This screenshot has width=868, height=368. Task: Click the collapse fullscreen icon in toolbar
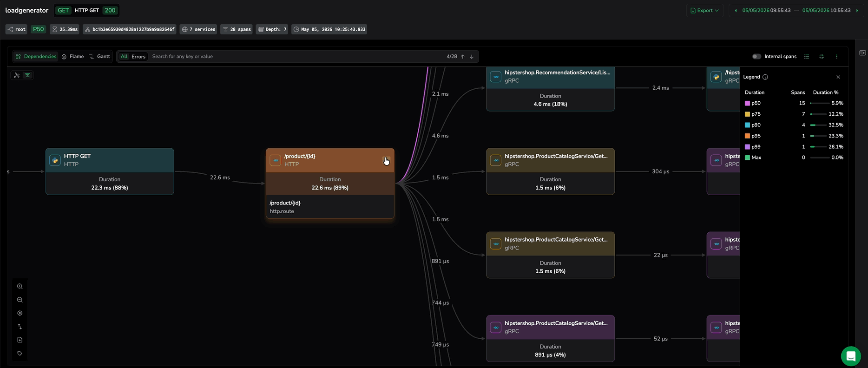click(822, 57)
